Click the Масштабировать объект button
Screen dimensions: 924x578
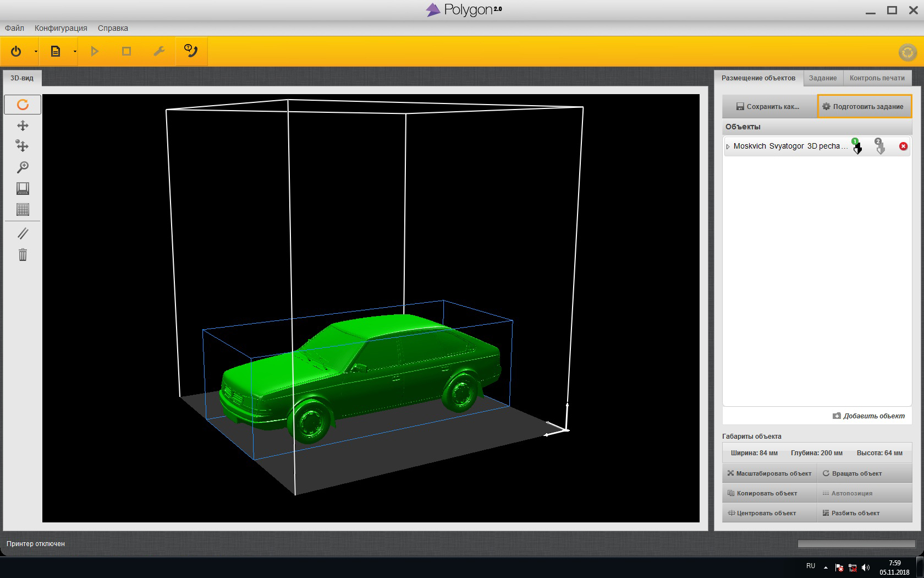(769, 473)
